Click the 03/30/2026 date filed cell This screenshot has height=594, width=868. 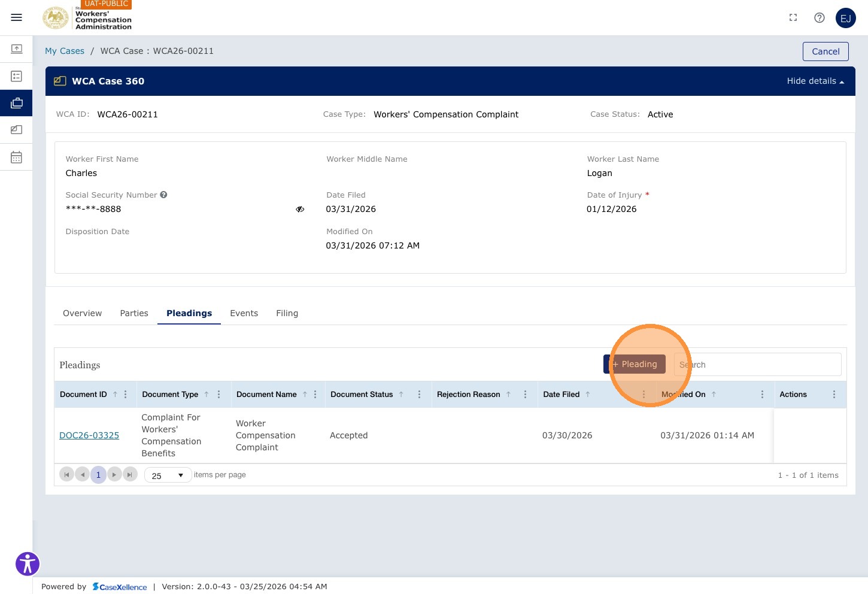[567, 435]
